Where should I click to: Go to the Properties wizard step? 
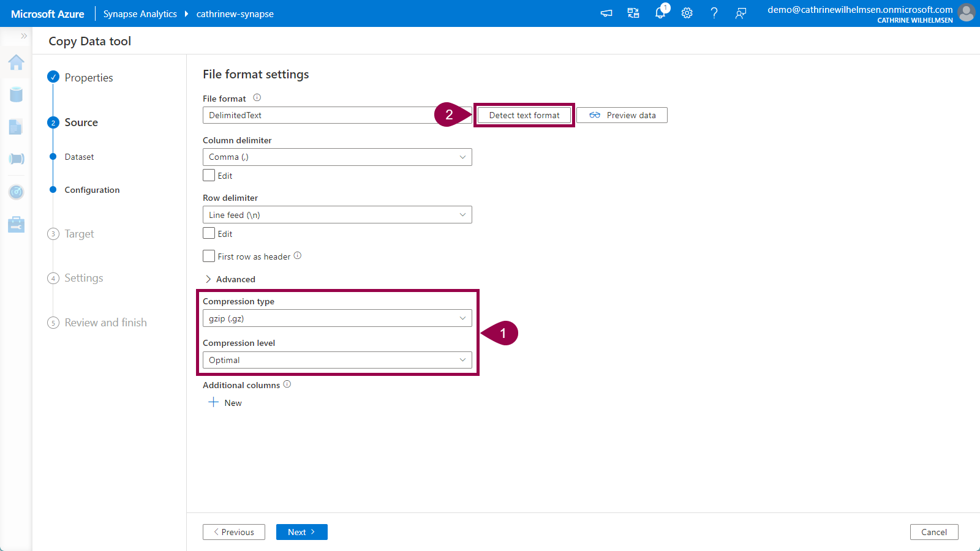click(x=88, y=78)
